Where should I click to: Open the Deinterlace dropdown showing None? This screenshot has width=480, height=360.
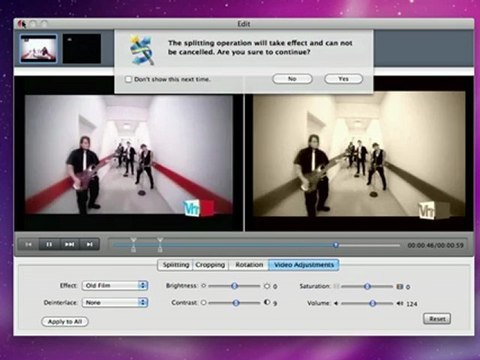coord(115,303)
